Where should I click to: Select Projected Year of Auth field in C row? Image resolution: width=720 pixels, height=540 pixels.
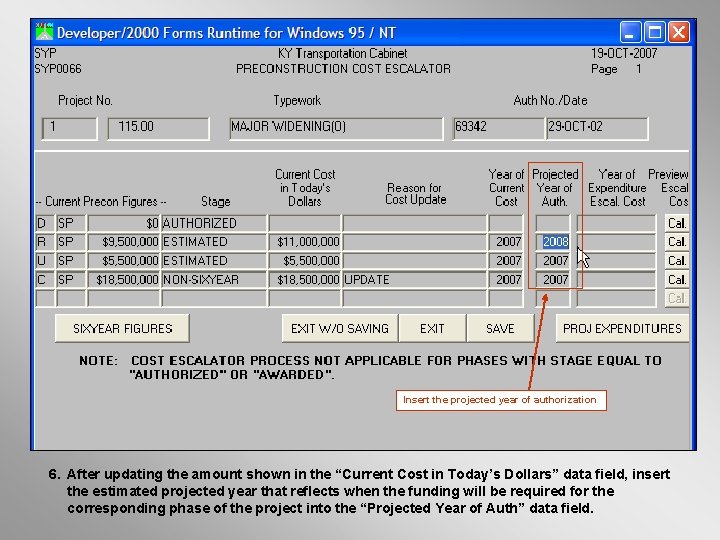click(x=553, y=280)
